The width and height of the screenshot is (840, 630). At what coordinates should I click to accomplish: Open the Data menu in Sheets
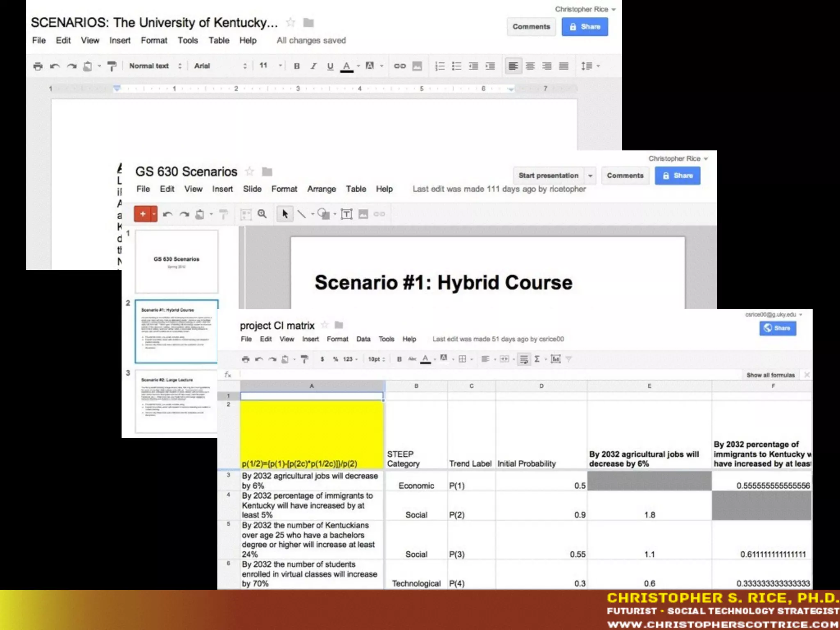point(363,339)
